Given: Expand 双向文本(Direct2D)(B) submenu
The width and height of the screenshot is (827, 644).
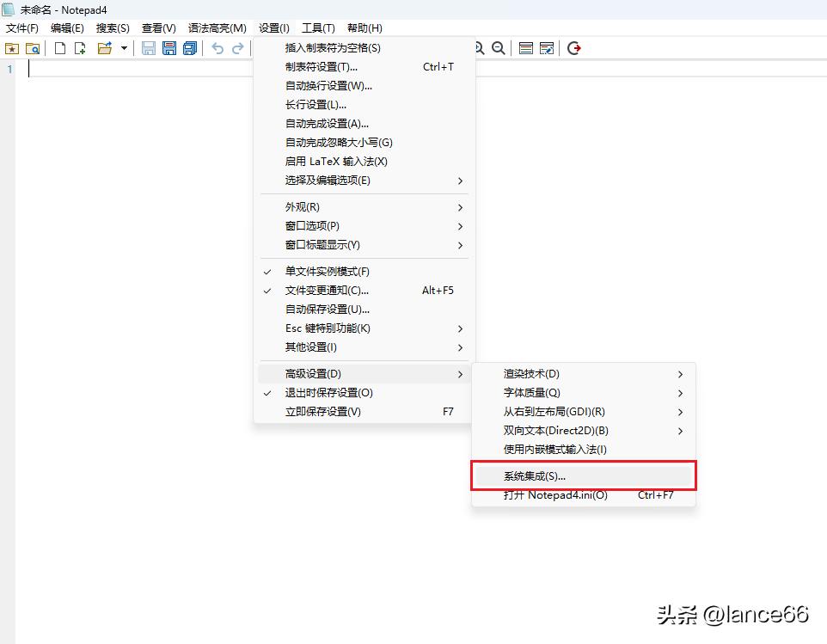Looking at the screenshot, I should point(584,431).
